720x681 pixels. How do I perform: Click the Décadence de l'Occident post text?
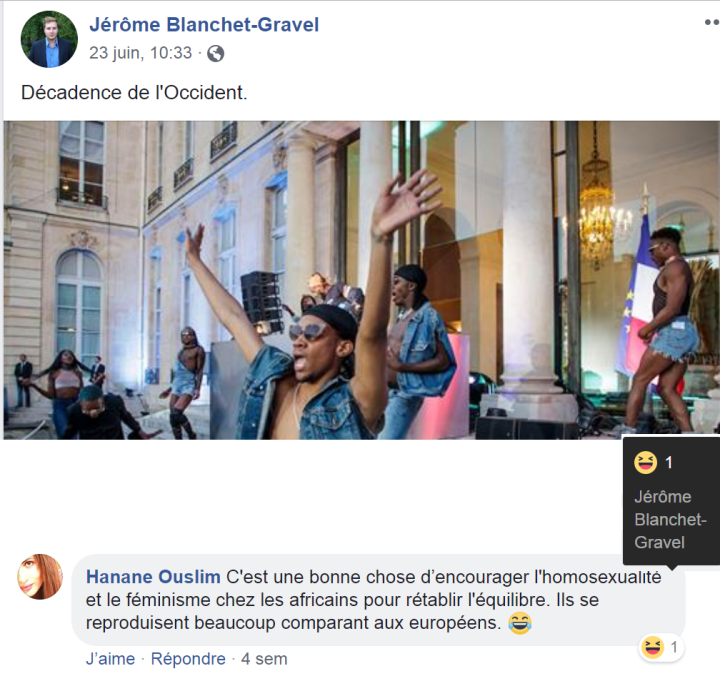pyautogui.click(x=134, y=93)
